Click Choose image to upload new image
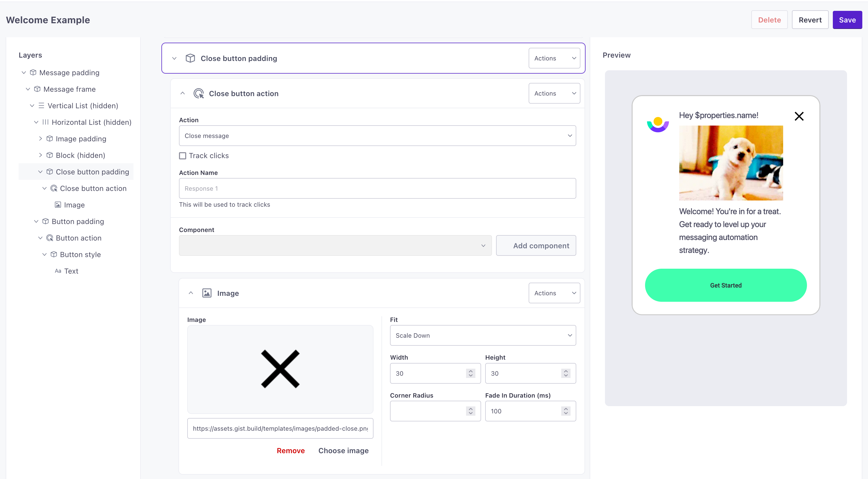This screenshot has height=479, width=868. (343, 450)
